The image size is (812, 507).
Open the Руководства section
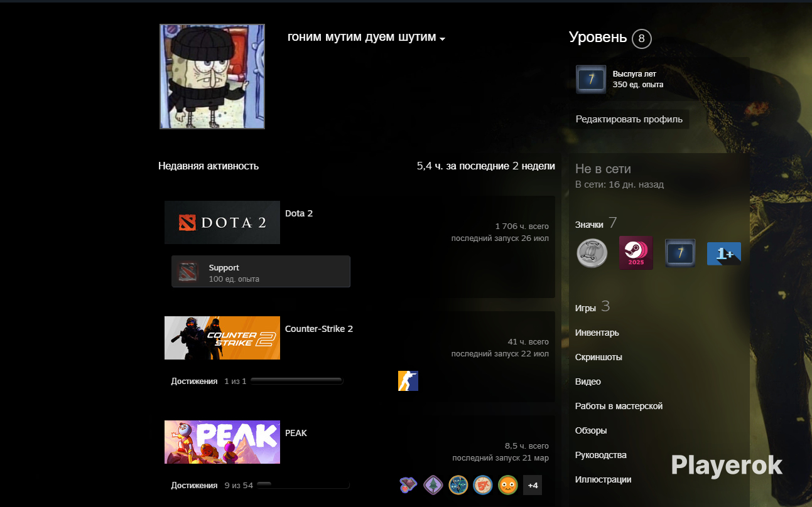pyautogui.click(x=601, y=455)
